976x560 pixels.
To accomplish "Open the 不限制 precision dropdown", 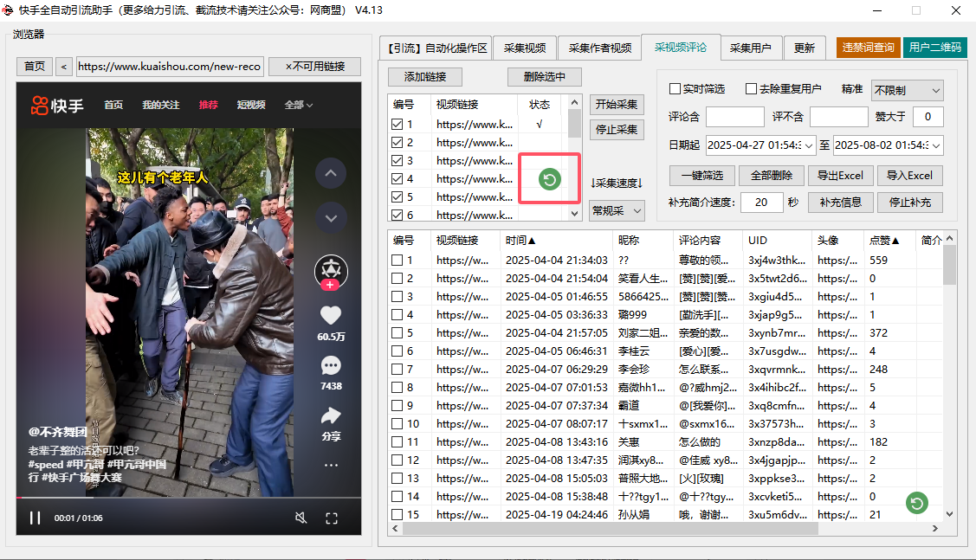I will click(908, 90).
